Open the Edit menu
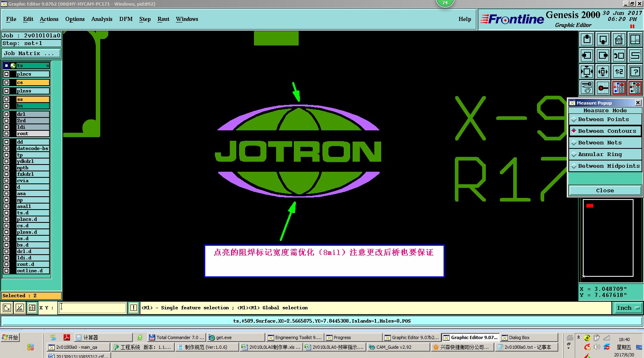Viewport: 644px width, 358px height. point(28,19)
